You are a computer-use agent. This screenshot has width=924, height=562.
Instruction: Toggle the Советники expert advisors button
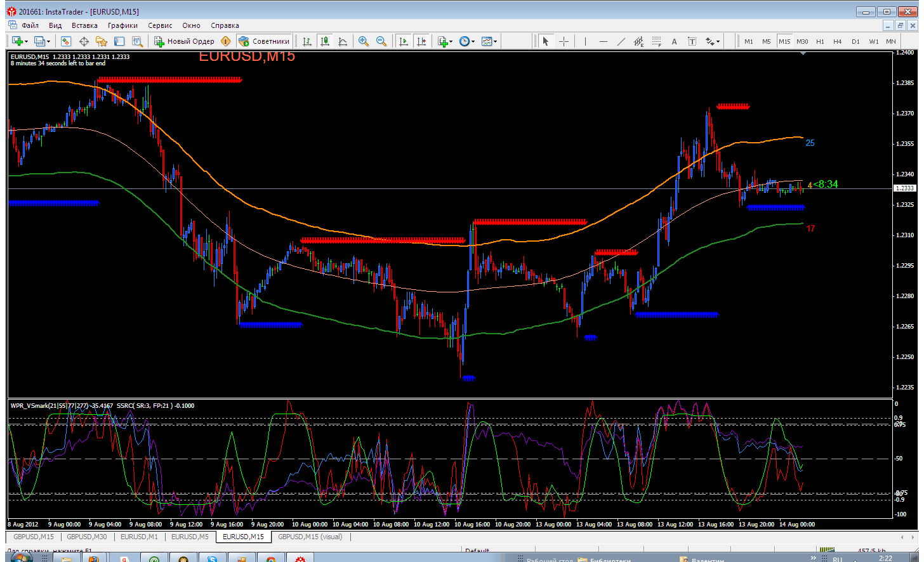pos(264,41)
